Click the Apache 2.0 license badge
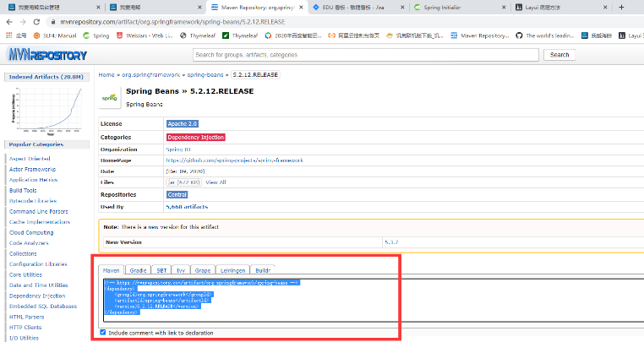 [x=183, y=123]
